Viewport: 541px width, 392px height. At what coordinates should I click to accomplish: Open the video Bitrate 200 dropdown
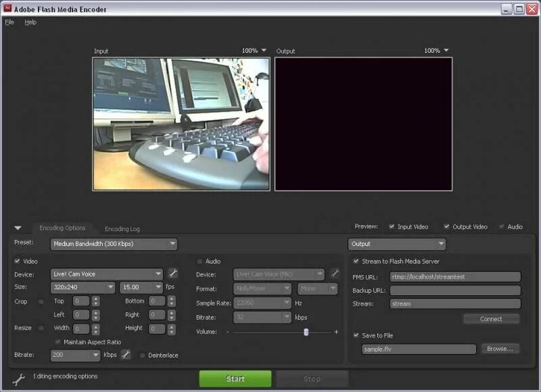pos(76,355)
